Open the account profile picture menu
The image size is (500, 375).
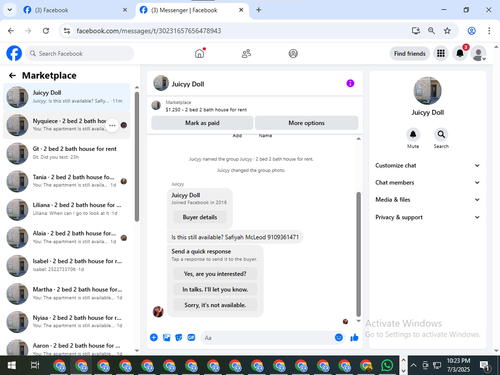[478, 53]
